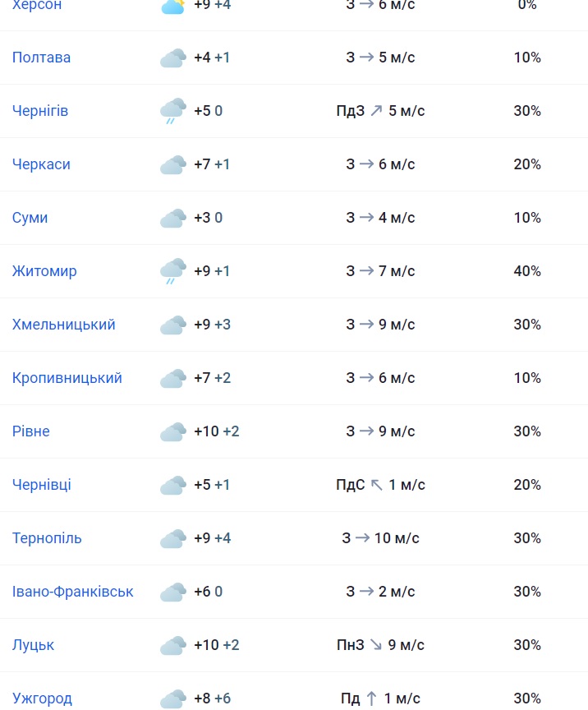This screenshot has height=710, width=588.
Task: Go to the Чернівці forecast
Action: pyautogui.click(x=42, y=485)
